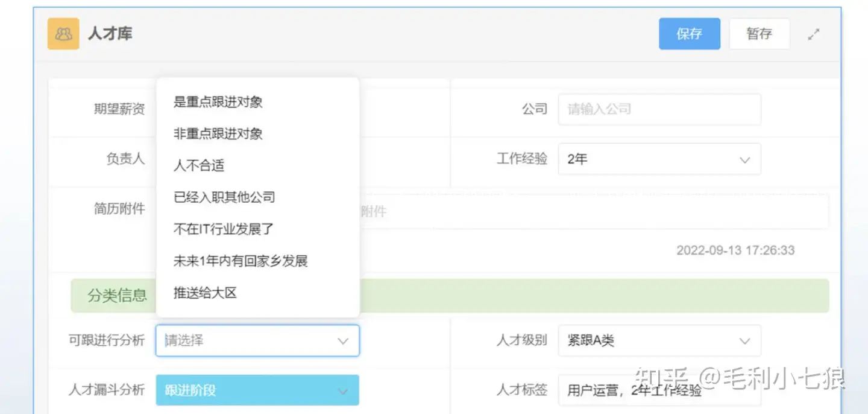This screenshot has width=868, height=414.
Task: Select 未来1年内有回家乡发展 option
Action: point(241,261)
